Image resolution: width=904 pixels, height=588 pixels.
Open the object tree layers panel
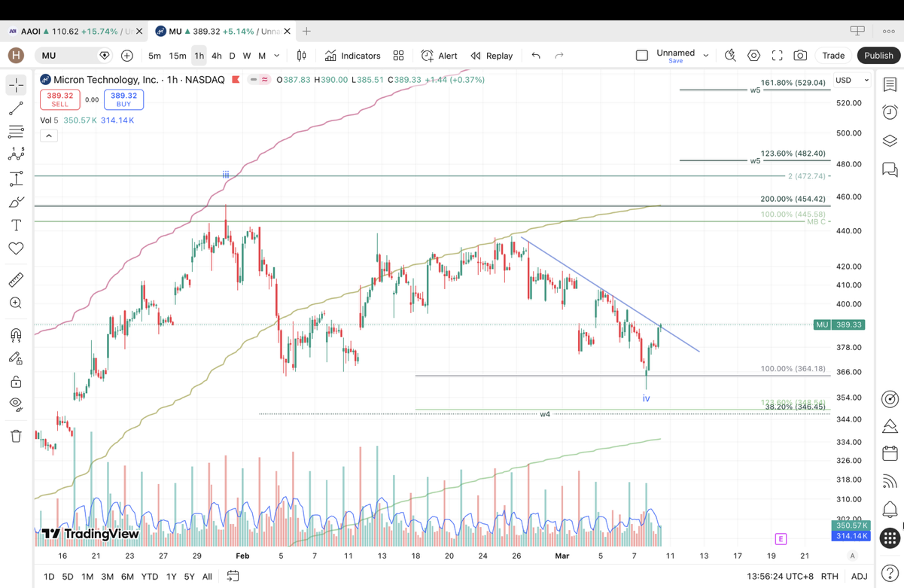[890, 141]
